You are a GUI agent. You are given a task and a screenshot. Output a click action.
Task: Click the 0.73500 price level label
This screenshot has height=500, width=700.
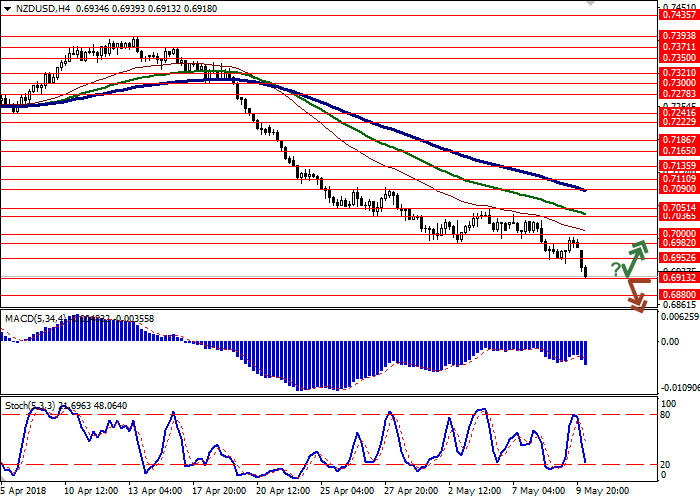[x=676, y=59]
